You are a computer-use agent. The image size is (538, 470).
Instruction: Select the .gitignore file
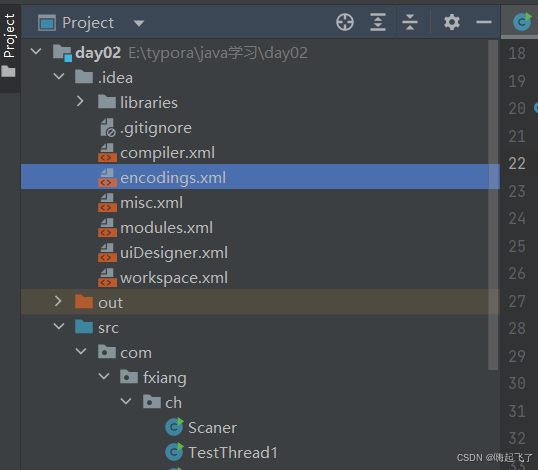(x=260, y=128)
